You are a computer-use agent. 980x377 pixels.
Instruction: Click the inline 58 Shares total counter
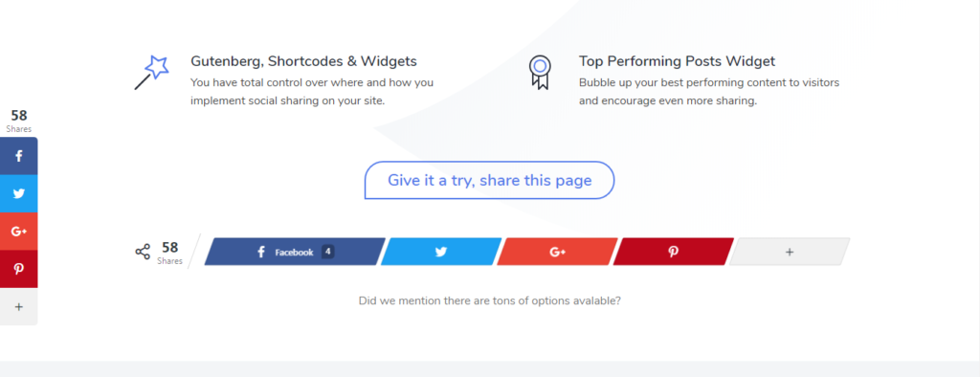coord(170,253)
